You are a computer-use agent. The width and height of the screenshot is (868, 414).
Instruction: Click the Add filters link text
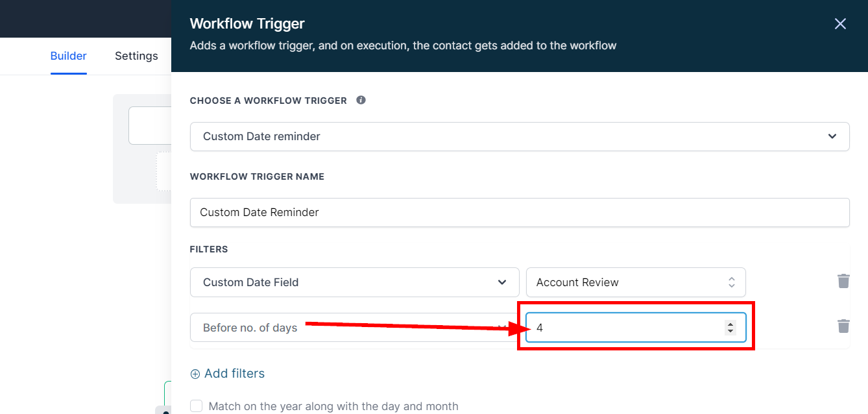click(234, 374)
